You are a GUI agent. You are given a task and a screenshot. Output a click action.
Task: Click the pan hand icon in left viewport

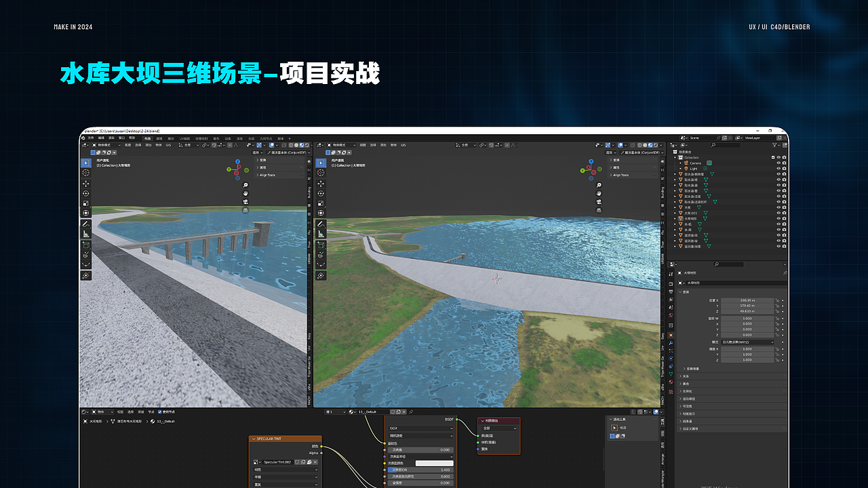(245, 193)
